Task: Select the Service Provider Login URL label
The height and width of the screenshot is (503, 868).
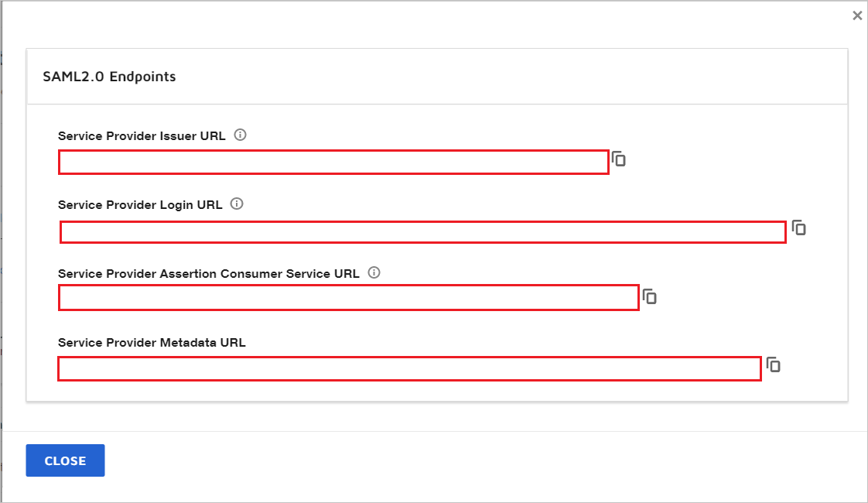Action: [x=139, y=204]
